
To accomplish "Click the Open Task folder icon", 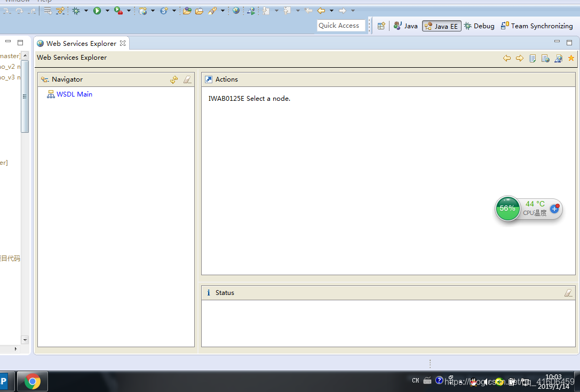I will coord(200,11).
